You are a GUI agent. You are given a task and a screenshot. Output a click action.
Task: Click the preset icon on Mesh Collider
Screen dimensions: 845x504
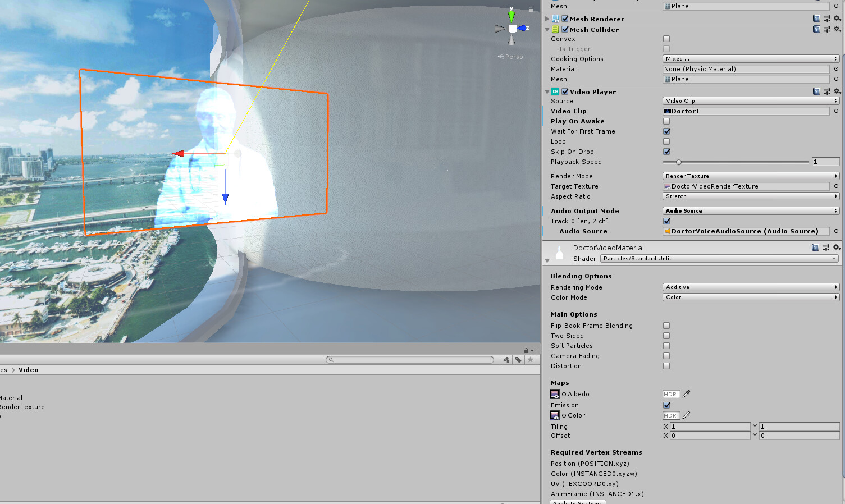tap(826, 29)
